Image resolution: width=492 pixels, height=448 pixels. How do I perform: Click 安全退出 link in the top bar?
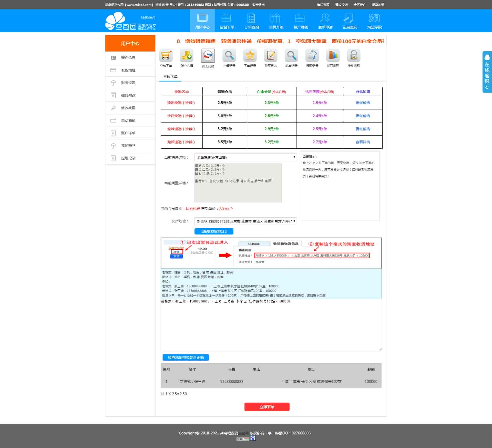258,5
